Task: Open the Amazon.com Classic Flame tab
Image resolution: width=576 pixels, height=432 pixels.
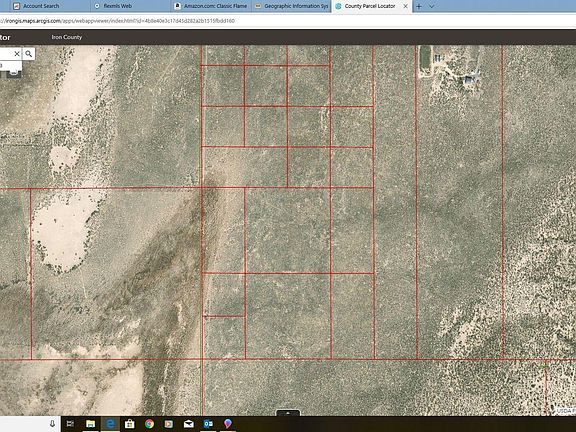Action: coord(211,6)
